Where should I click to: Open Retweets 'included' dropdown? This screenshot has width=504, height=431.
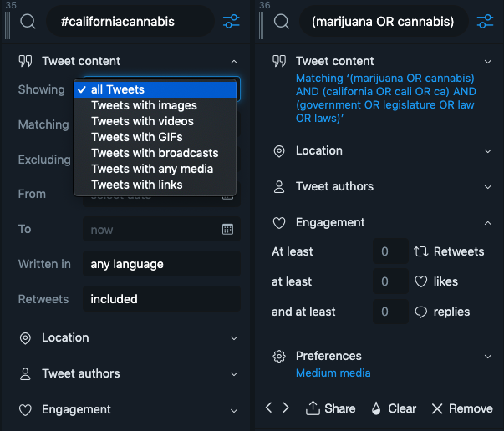[x=160, y=298]
